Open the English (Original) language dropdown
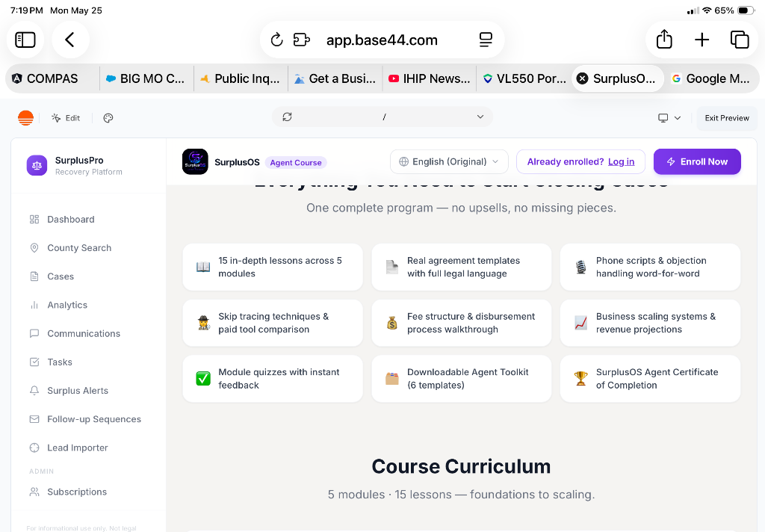The height and width of the screenshot is (532, 765). [x=449, y=161]
